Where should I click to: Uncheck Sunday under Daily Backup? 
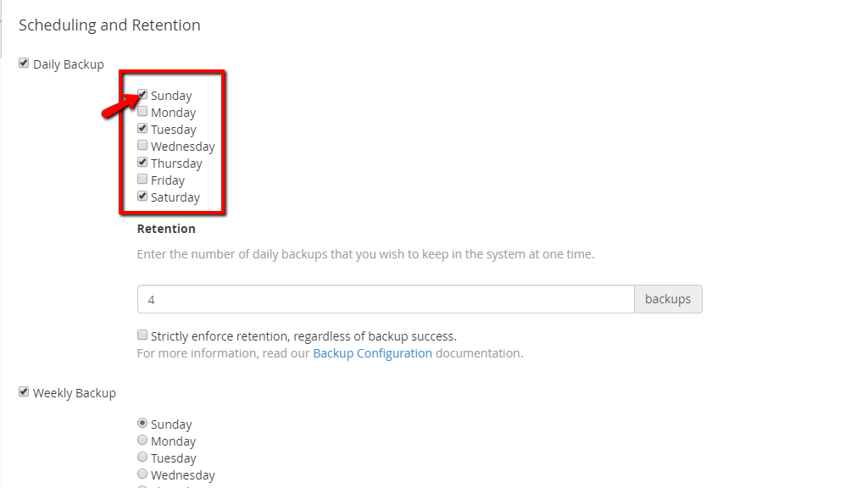coord(142,94)
